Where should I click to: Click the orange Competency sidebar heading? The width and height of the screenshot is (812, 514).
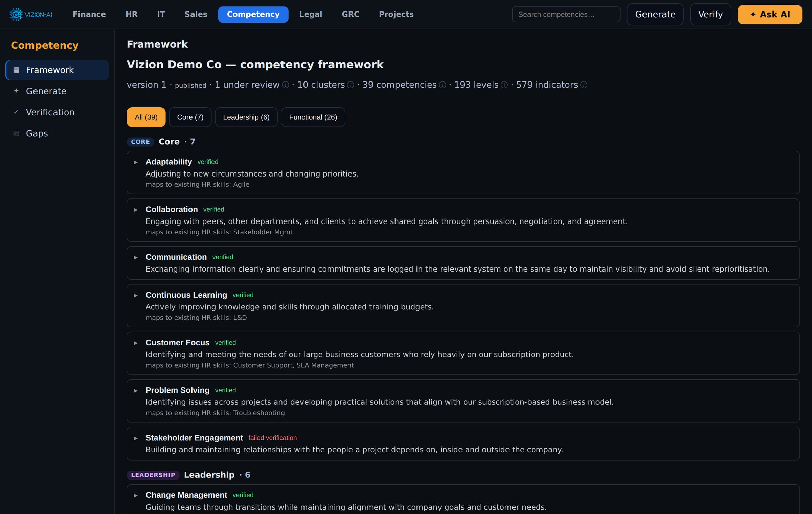(x=45, y=45)
